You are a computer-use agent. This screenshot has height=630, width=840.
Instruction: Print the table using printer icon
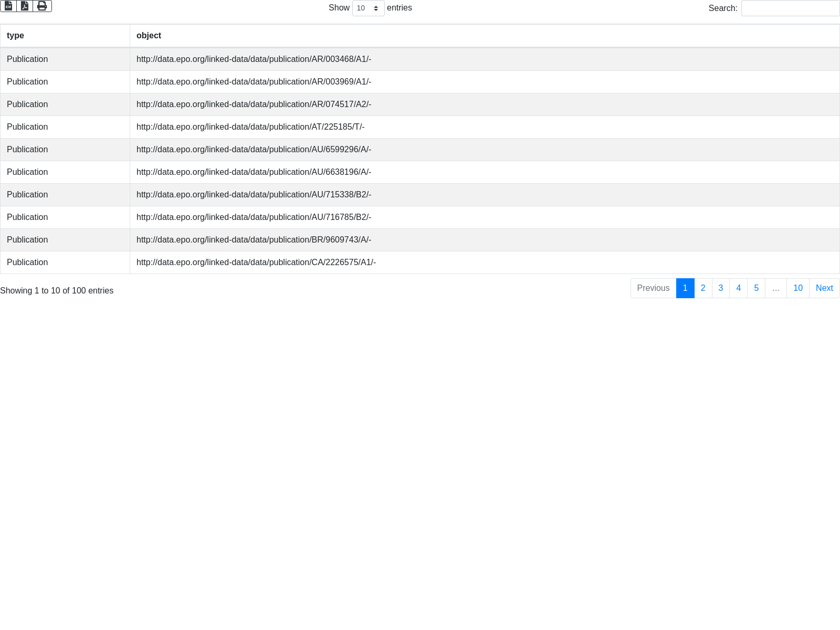click(42, 6)
